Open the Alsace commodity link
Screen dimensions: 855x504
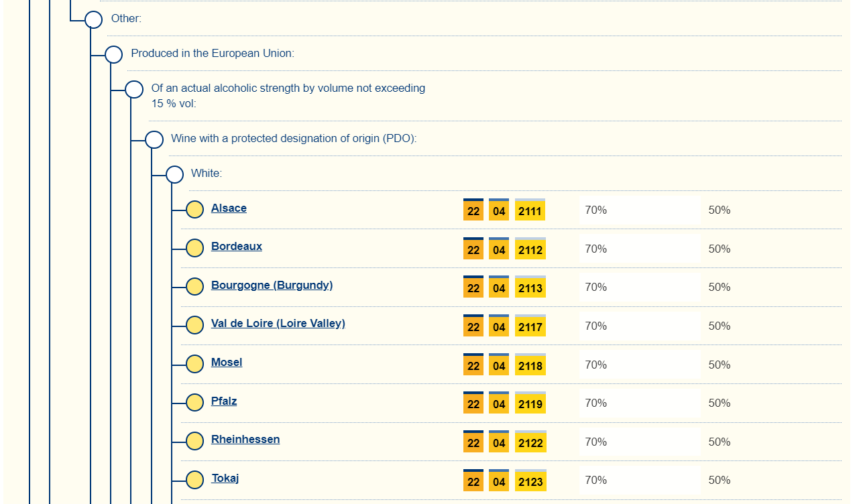229,208
